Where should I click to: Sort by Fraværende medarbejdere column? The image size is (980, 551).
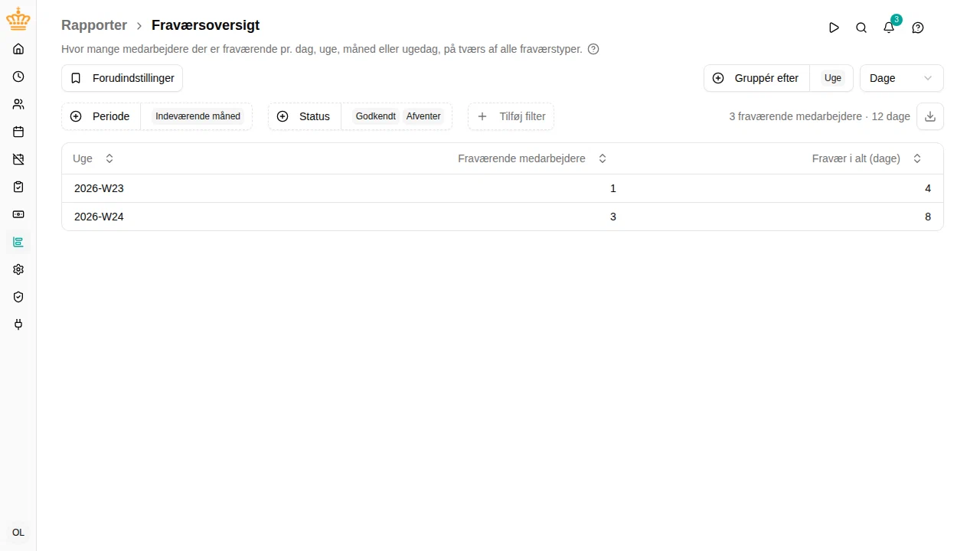tap(532, 158)
